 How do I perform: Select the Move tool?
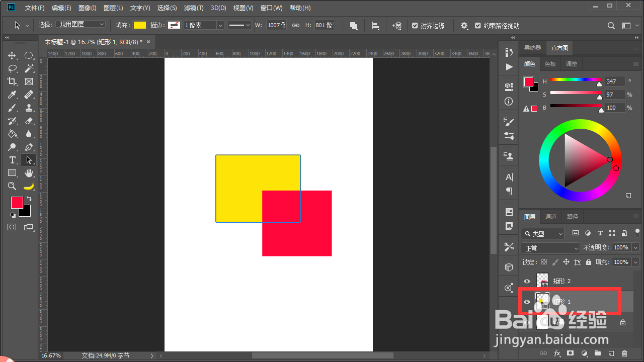coord(12,55)
